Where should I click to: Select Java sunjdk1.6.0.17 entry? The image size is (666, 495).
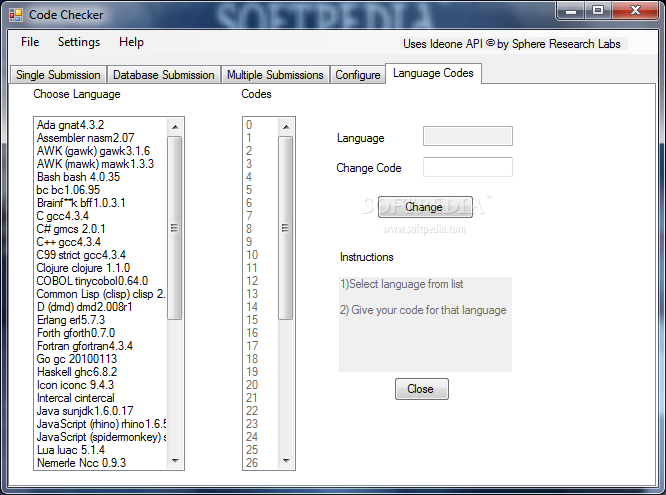pos(101,411)
